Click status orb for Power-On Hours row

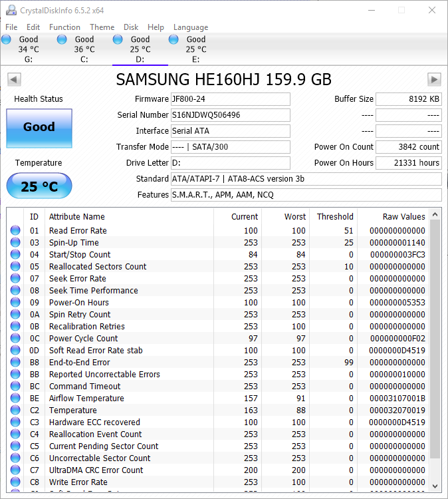(x=15, y=302)
